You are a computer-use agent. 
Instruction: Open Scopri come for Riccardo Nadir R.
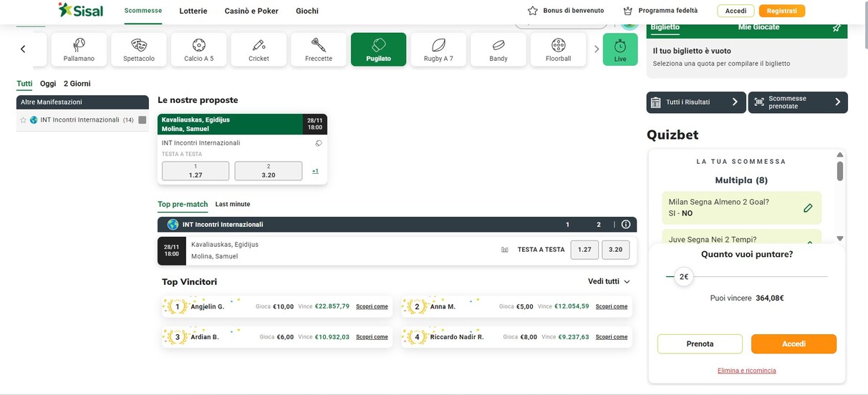(x=612, y=337)
